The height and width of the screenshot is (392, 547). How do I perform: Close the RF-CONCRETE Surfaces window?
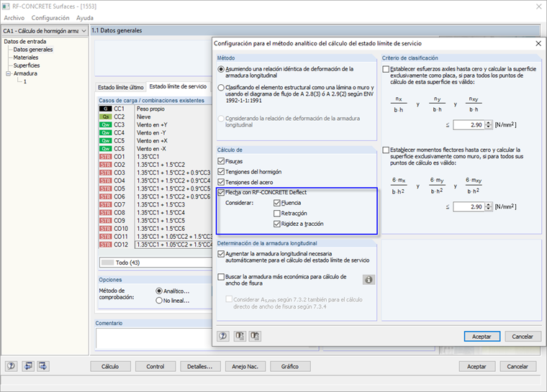(x=539, y=6)
